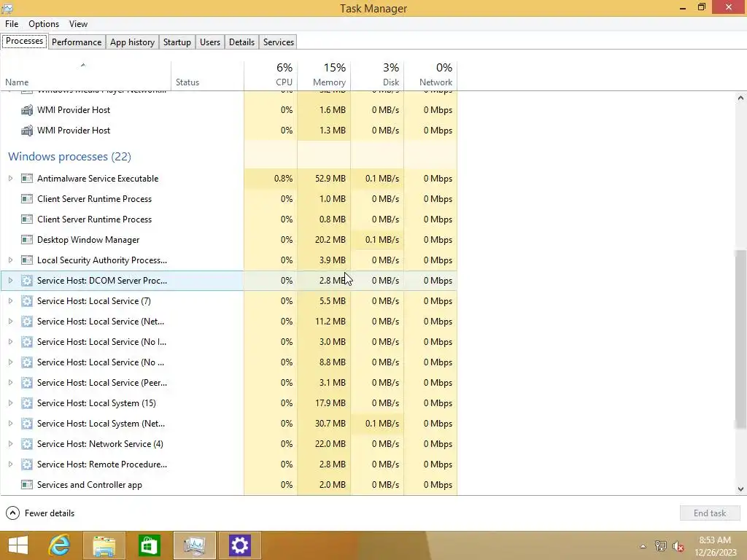Expand Local Security Authority Process row
Viewport: 747px width, 560px height.
click(10, 260)
